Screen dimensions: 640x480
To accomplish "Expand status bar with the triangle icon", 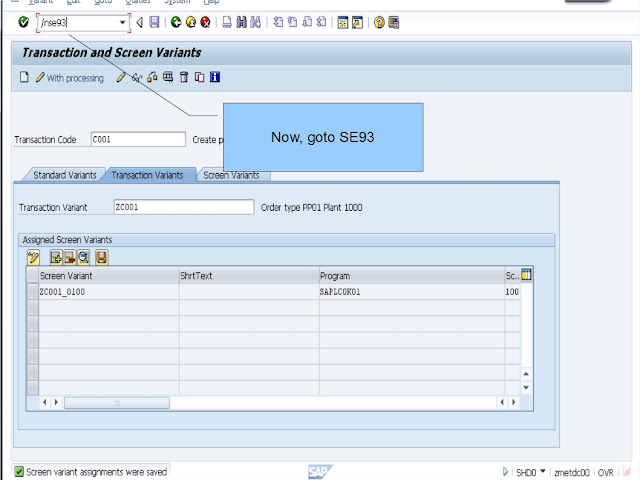I will (505, 472).
